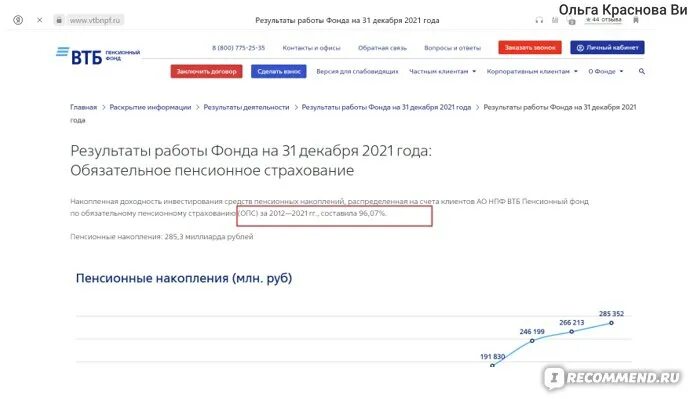Click the Личный кабинет blue button
The image size is (691, 399).
point(607,48)
